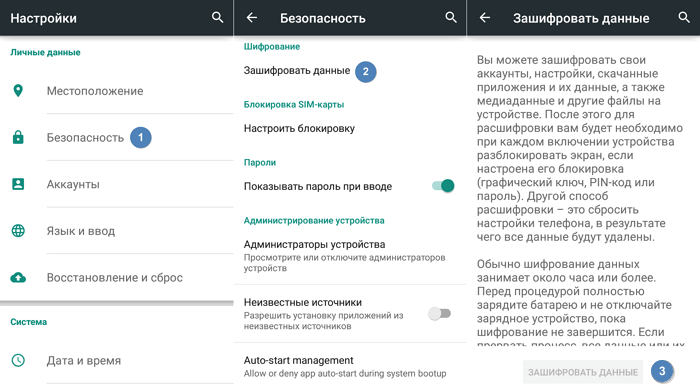Viewport: 700px width, 389px height.
Task: Tap the Показывать пароль при вводе label
Action: coord(318,187)
